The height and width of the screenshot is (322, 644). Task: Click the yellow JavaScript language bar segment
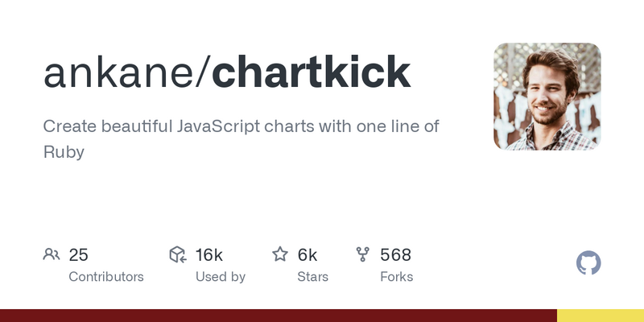(x=601, y=316)
